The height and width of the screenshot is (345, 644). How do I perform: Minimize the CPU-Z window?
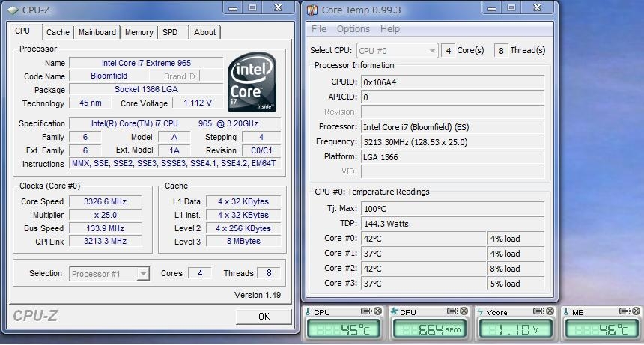coord(233,7)
